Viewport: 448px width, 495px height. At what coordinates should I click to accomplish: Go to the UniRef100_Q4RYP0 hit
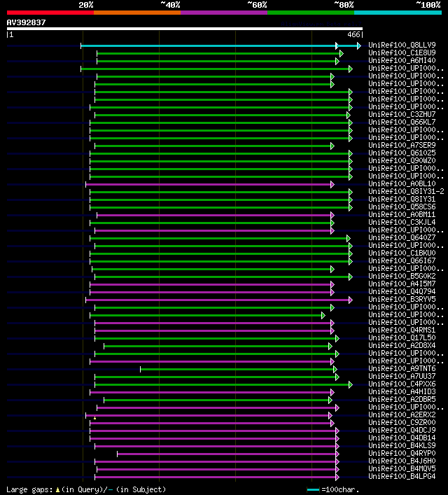(x=402, y=453)
